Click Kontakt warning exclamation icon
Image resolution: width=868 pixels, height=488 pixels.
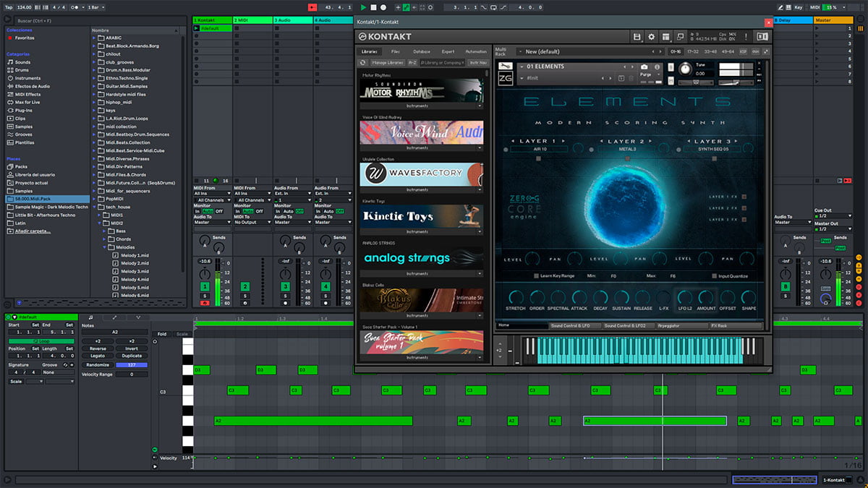744,36
